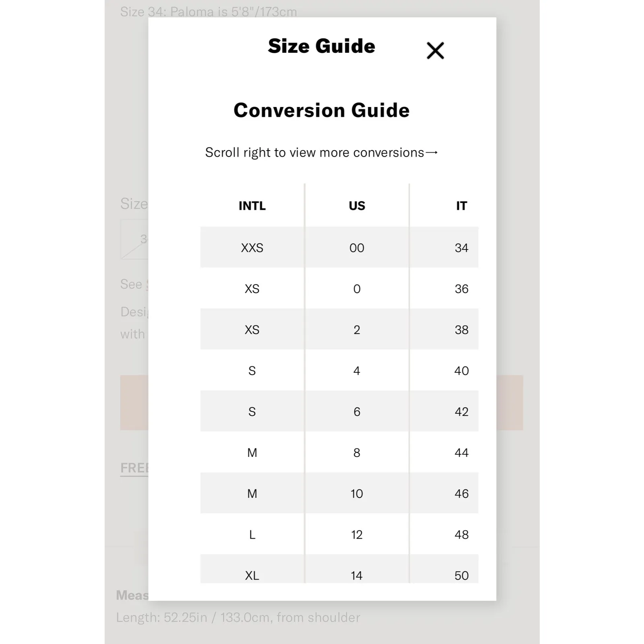The width and height of the screenshot is (644, 644).
Task: Click the underlined FREE link behind popup
Action: [134, 468]
